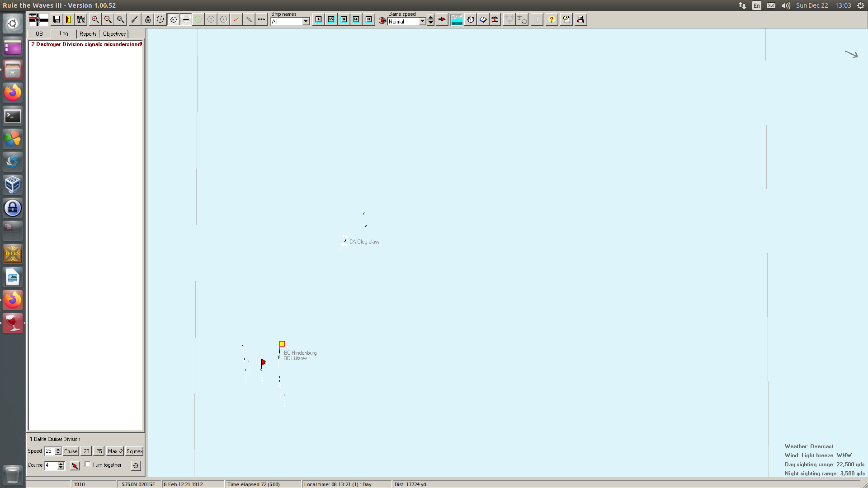Click the Sq max speed button
Image resolution: width=868 pixels, height=488 pixels.
134,451
